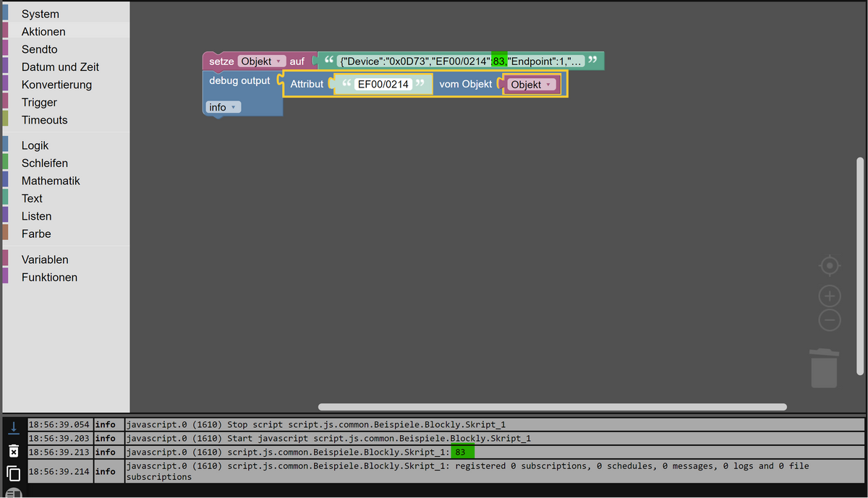Copy the log with the copy icon
Screen dimensions: 868x498
[x=13, y=473]
